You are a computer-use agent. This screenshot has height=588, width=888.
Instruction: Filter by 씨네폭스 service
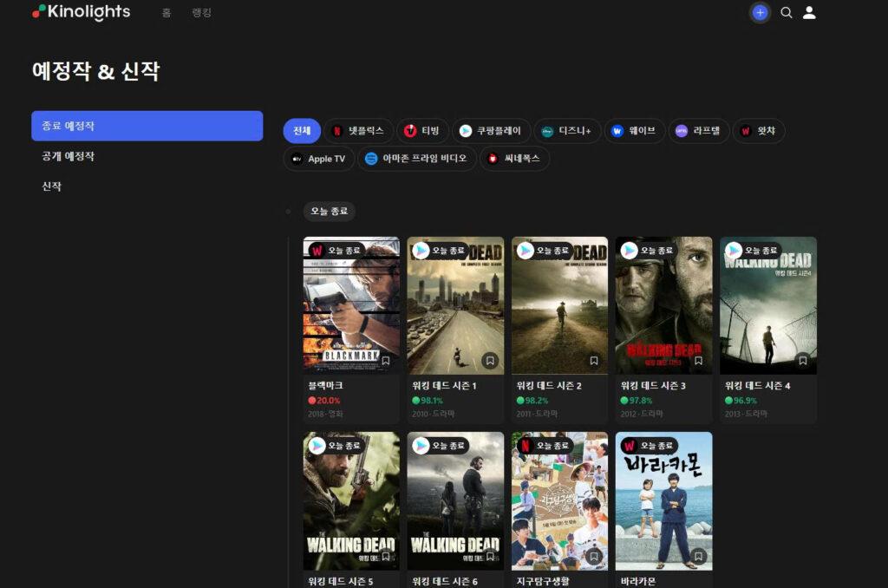tap(514, 159)
